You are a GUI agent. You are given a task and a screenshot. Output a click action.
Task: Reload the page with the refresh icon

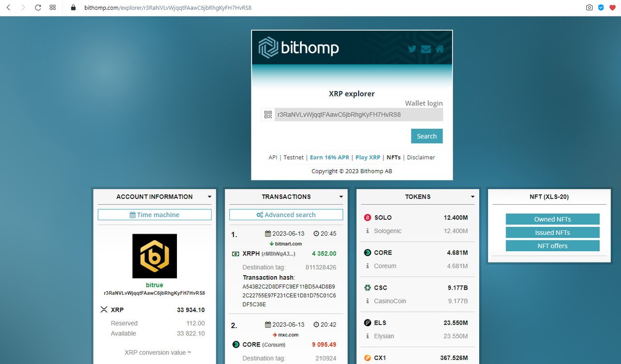point(38,8)
